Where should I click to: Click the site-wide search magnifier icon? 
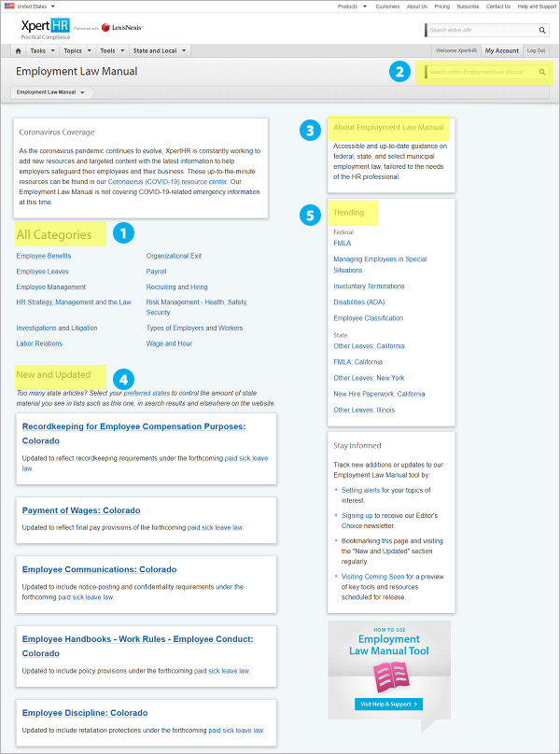coord(542,30)
